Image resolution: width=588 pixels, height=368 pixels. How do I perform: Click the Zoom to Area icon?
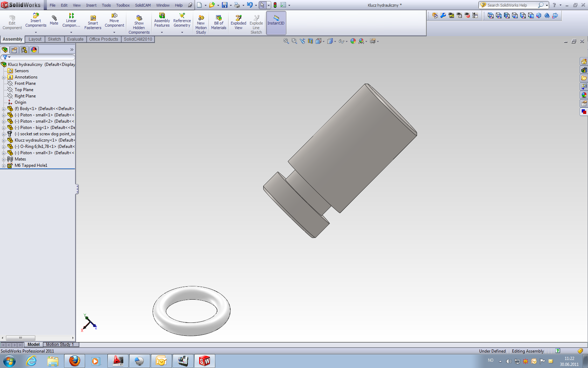click(x=294, y=41)
